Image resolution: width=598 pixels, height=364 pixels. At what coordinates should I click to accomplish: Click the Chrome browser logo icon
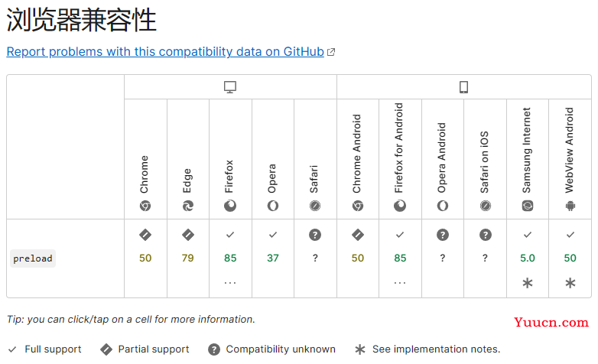[145, 206]
